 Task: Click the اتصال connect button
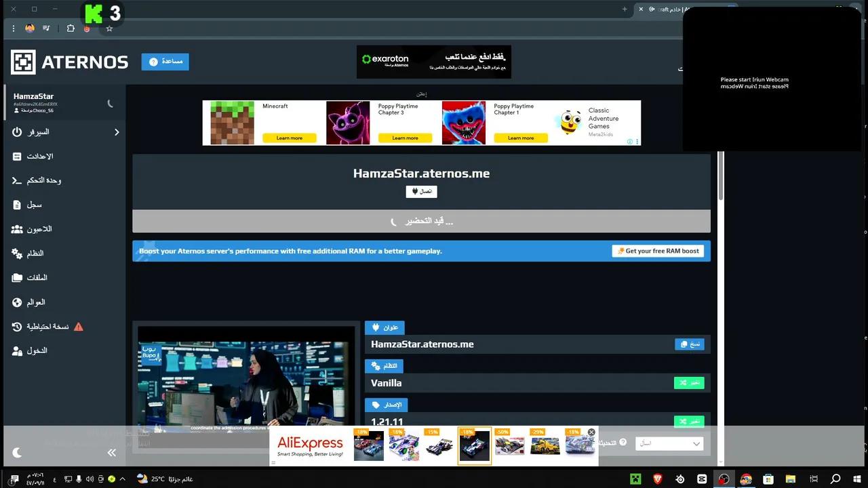421,192
